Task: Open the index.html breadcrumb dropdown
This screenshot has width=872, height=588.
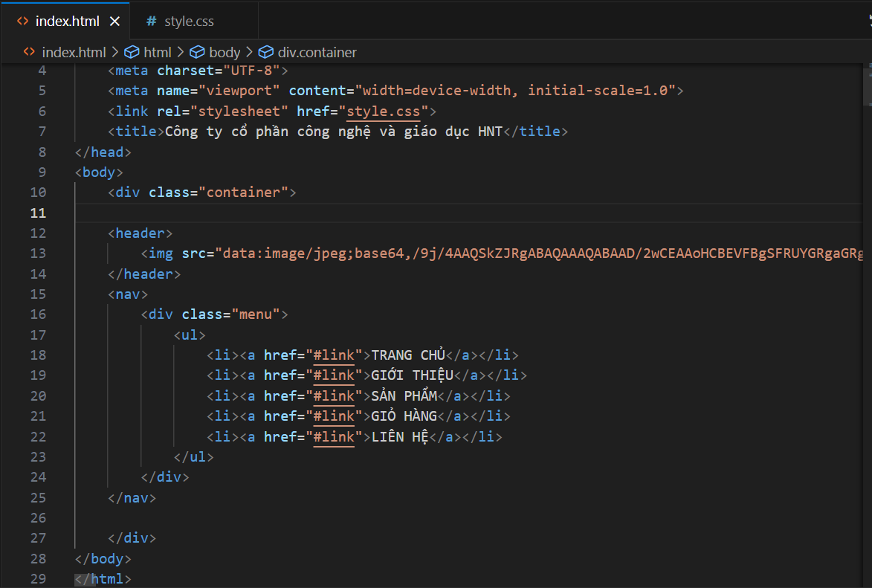Action: (x=74, y=52)
